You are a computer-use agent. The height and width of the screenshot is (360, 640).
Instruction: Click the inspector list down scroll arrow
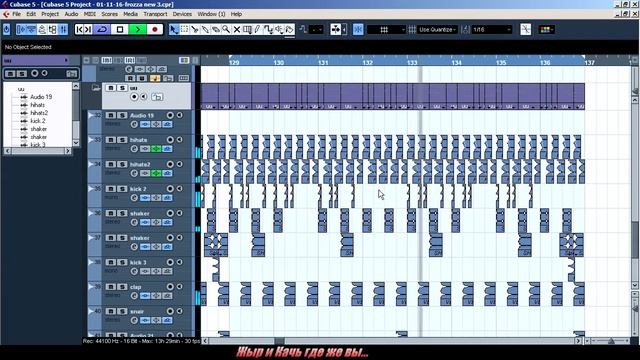point(76,143)
